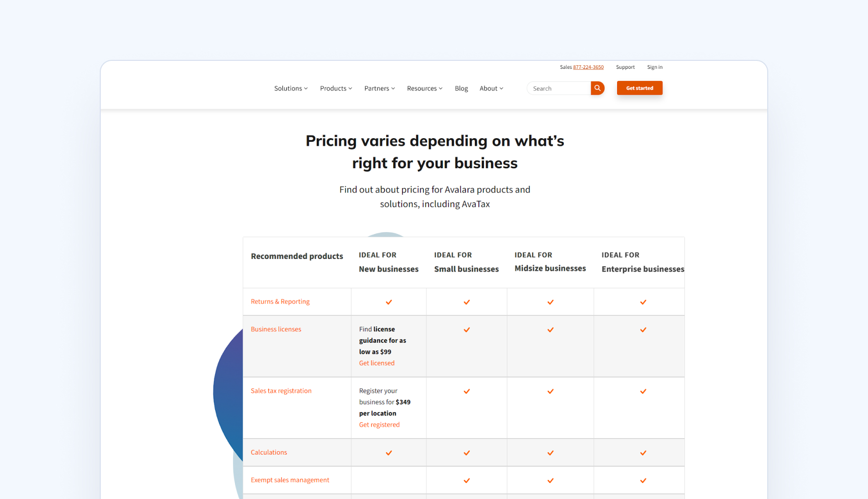Expand the Resources menu

click(425, 88)
